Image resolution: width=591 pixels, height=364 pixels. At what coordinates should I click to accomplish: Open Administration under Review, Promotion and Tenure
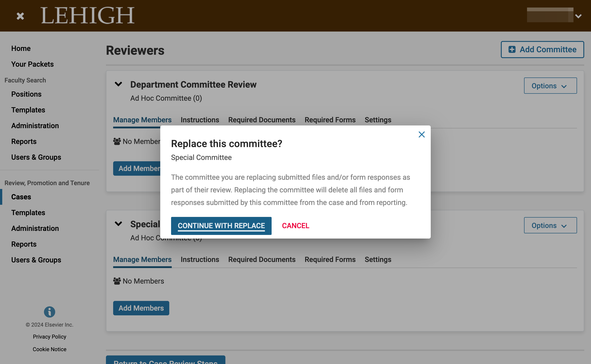point(35,228)
